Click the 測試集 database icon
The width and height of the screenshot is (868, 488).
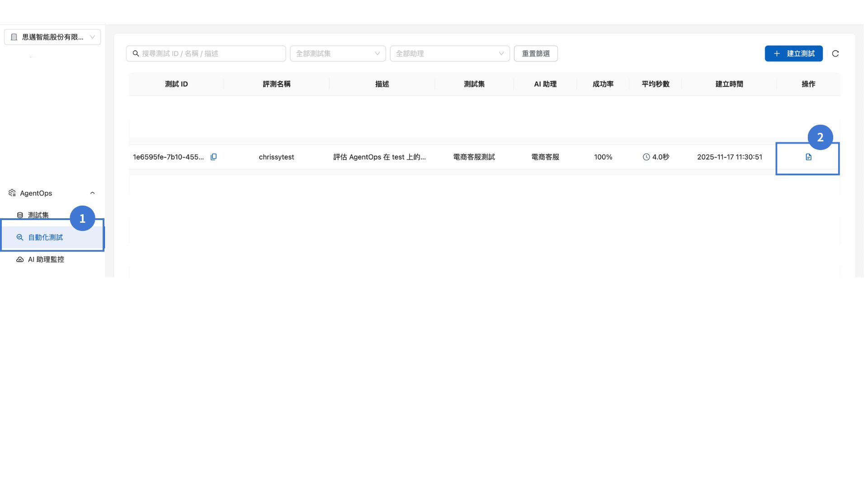[20, 215]
